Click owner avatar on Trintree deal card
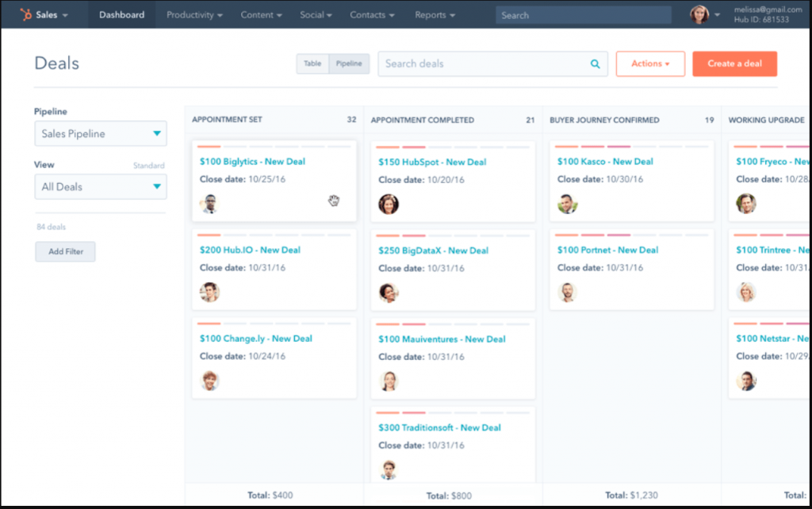 746,292
